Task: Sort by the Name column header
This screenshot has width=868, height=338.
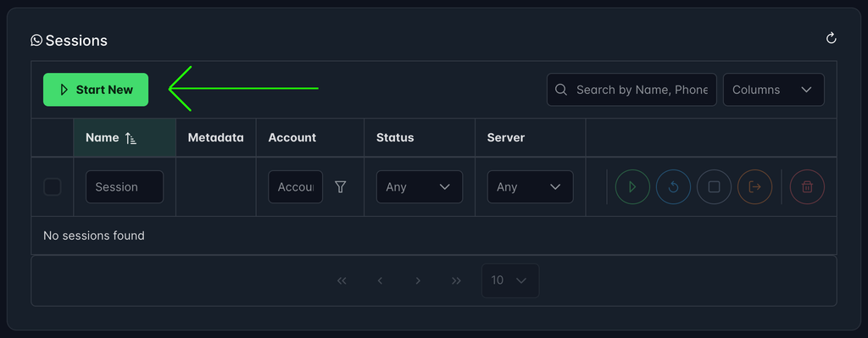Action: tap(125, 138)
